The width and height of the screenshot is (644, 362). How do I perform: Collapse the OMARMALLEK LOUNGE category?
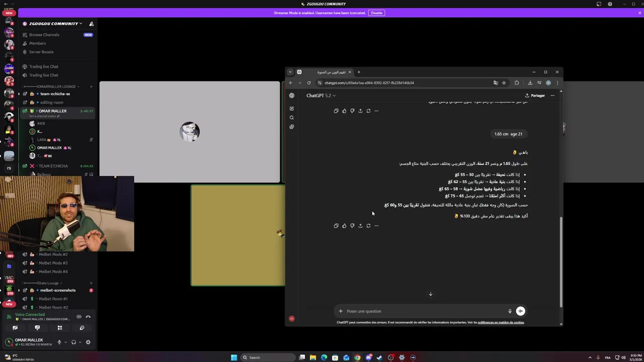coord(57,86)
